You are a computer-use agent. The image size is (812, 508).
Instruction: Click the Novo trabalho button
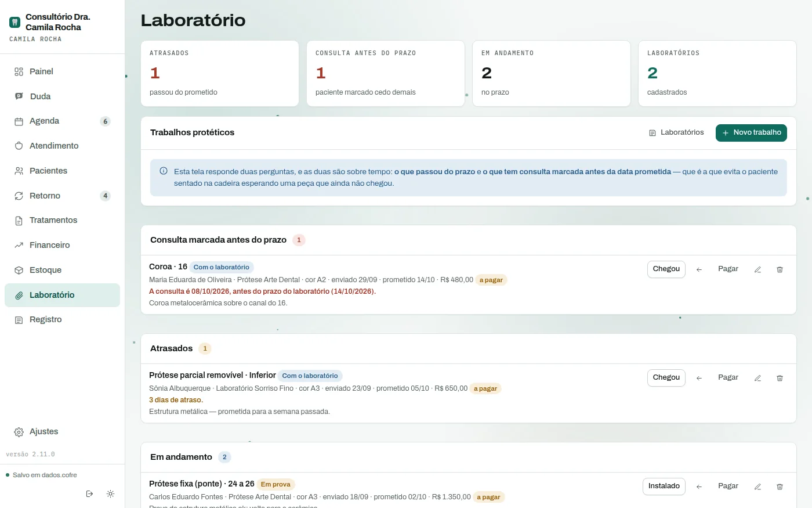751,132
